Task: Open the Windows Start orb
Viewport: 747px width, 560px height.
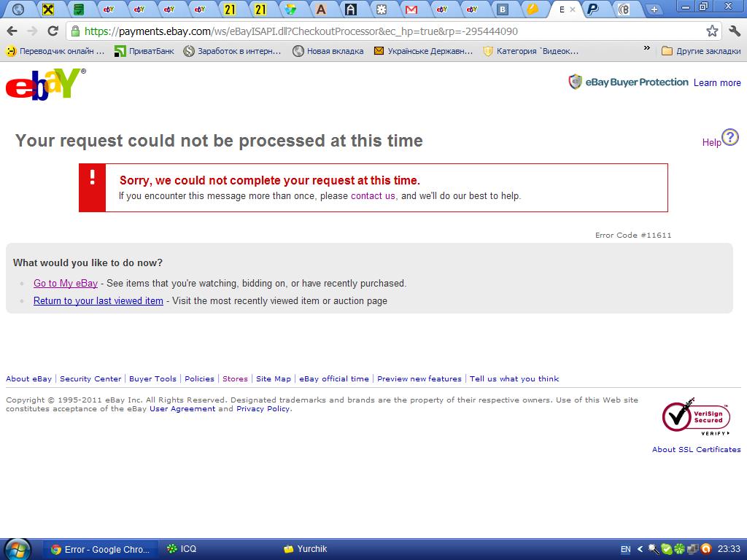Action: [18, 549]
